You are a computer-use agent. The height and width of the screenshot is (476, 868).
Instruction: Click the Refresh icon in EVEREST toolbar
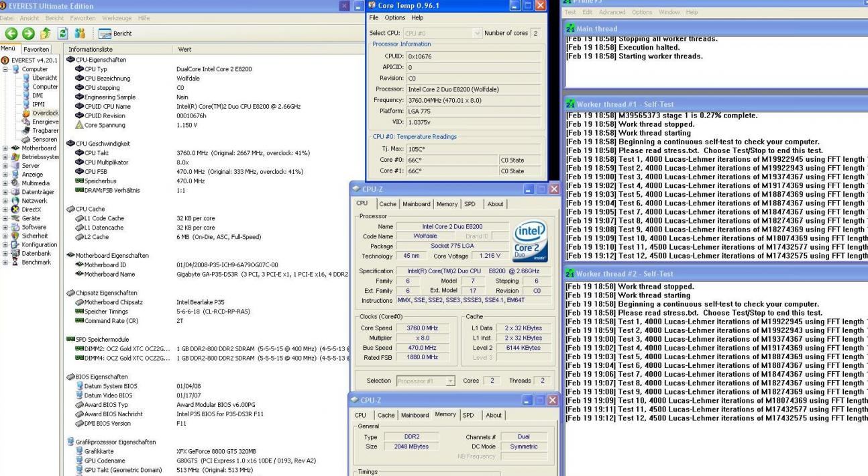(x=63, y=33)
